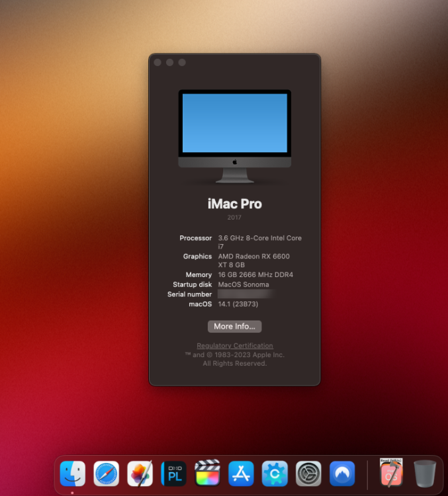Open the Regulatory Certification link

tap(235, 346)
